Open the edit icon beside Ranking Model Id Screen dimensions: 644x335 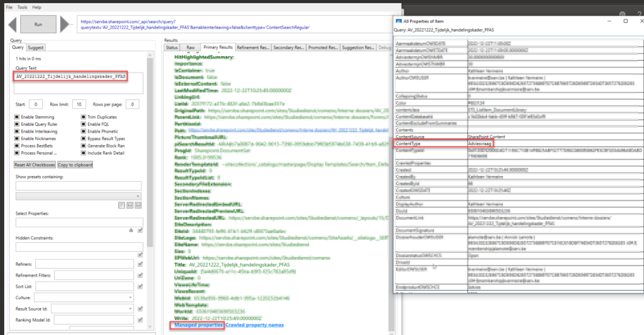point(140,320)
